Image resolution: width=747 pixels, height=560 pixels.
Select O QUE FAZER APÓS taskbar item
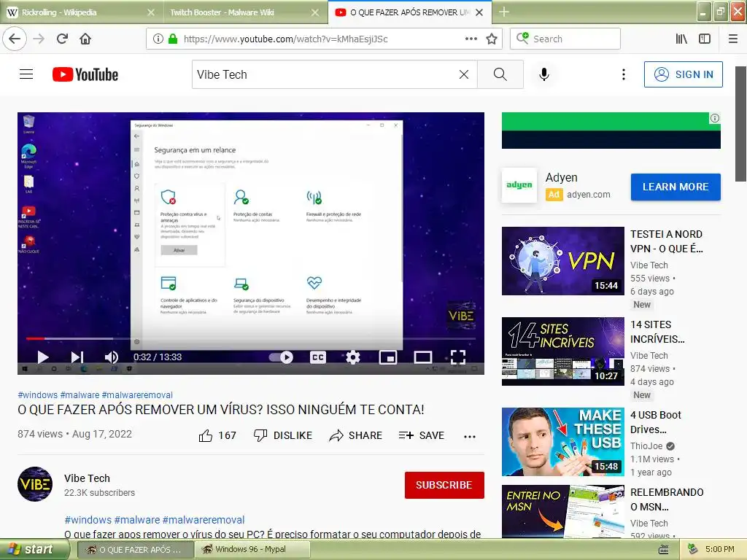click(x=135, y=549)
